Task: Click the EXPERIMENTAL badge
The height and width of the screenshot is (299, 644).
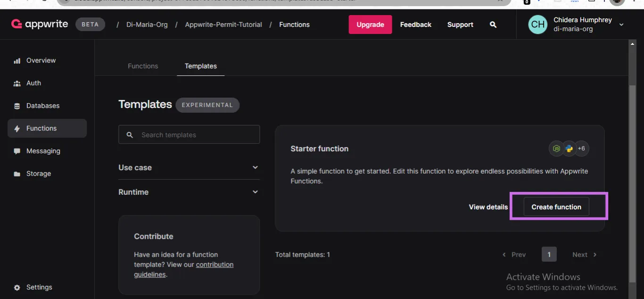Action: click(x=207, y=105)
